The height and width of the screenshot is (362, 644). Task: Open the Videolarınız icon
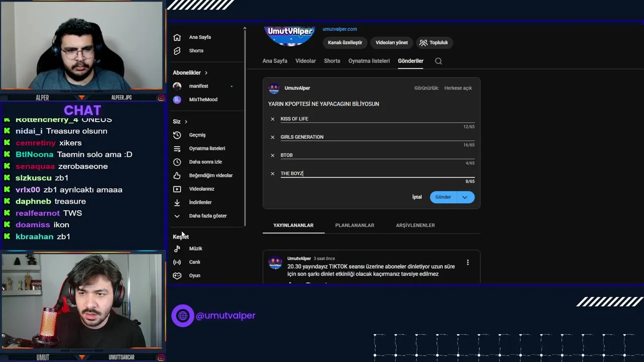177,189
